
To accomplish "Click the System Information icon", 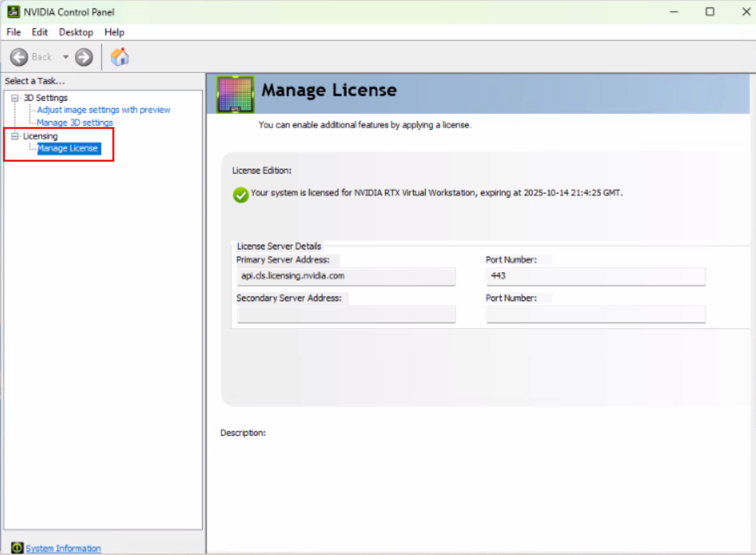I will (x=17, y=548).
